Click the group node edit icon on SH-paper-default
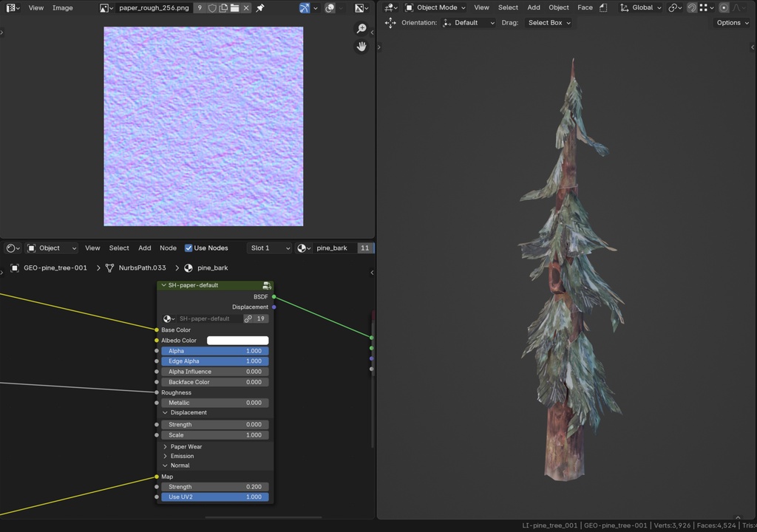Image resolution: width=757 pixels, height=532 pixels. pos(267,285)
